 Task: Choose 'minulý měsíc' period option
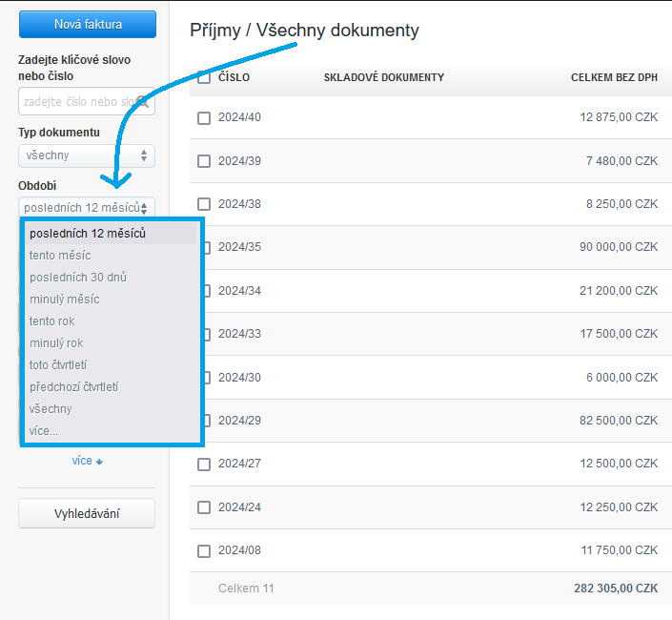pos(64,300)
